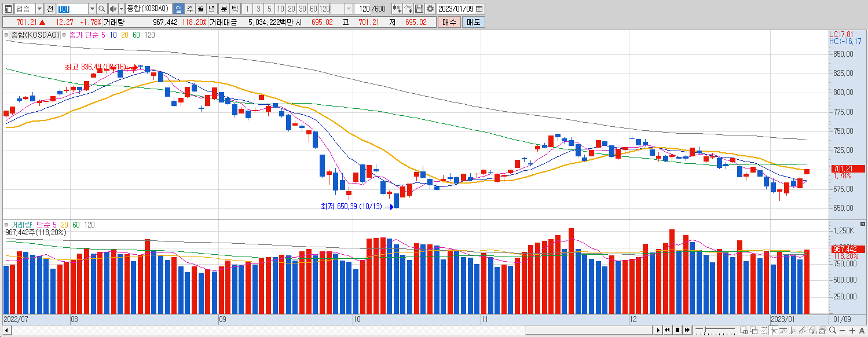Click the overlapping windows cascade icon

pyautogui.click(x=753, y=331)
